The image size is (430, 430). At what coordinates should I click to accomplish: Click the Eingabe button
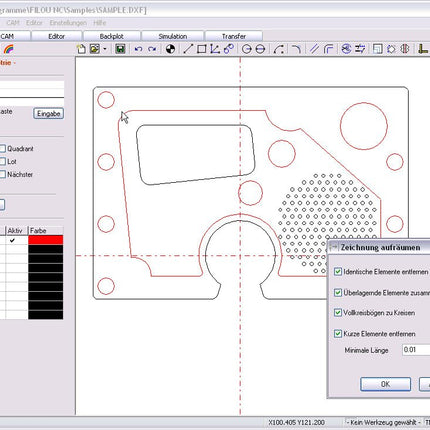point(48,113)
